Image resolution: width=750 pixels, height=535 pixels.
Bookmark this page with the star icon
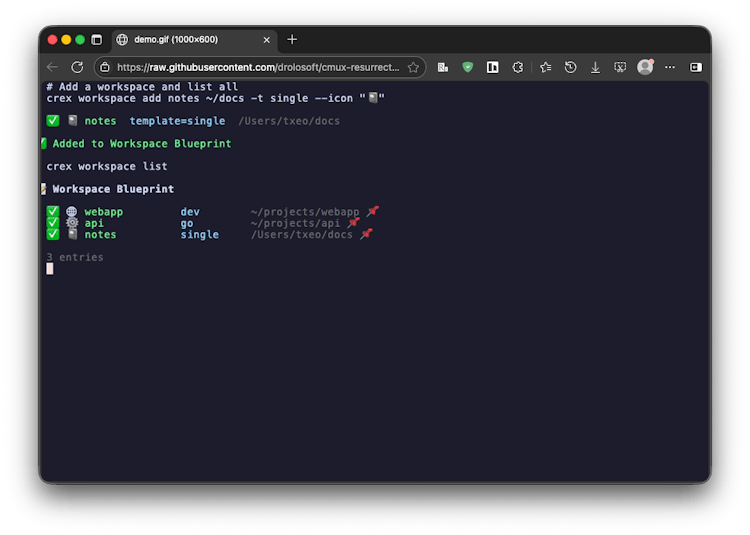tap(413, 67)
